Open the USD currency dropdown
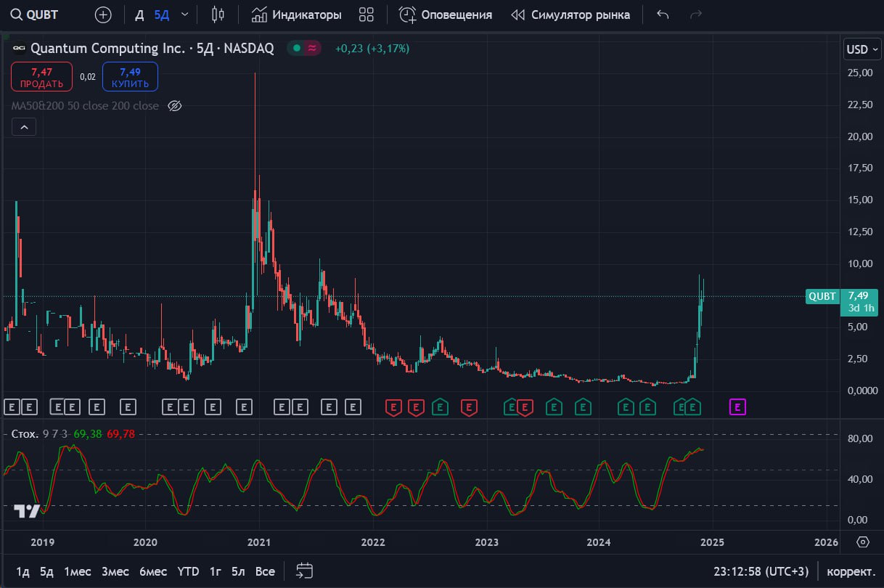The height and width of the screenshot is (588, 884). (x=861, y=49)
